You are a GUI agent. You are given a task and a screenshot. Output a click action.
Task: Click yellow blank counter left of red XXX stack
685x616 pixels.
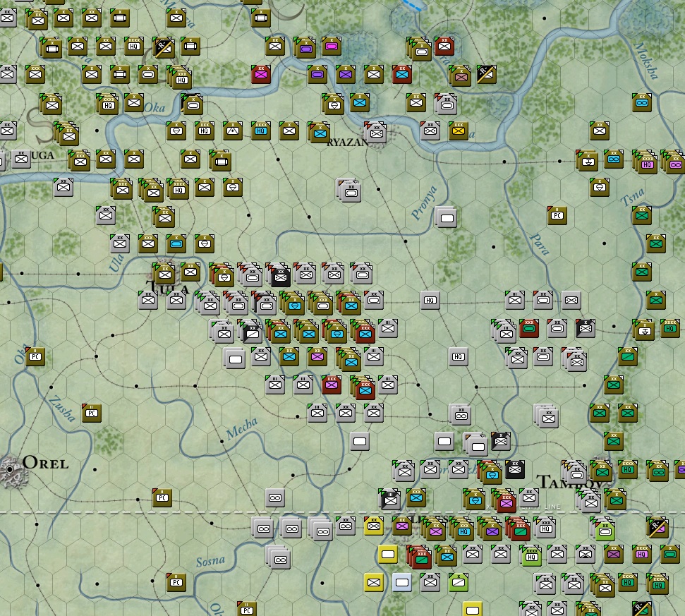pos(388,555)
